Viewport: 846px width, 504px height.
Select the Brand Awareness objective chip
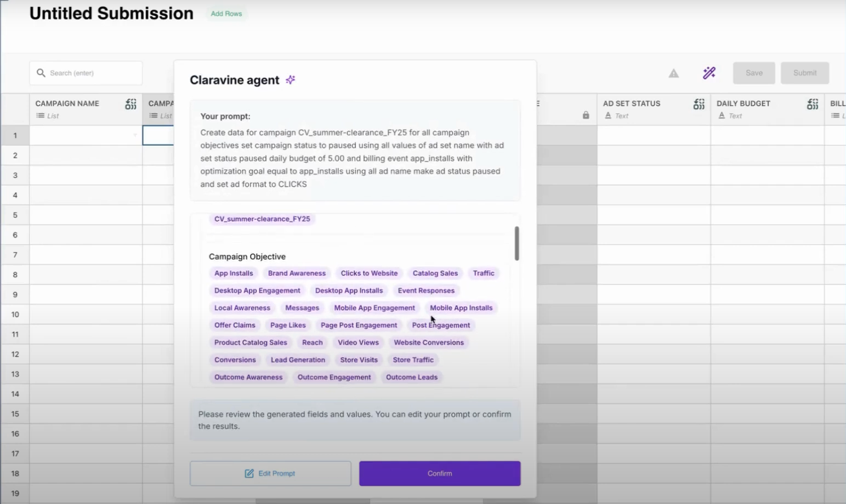tap(297, 273)
